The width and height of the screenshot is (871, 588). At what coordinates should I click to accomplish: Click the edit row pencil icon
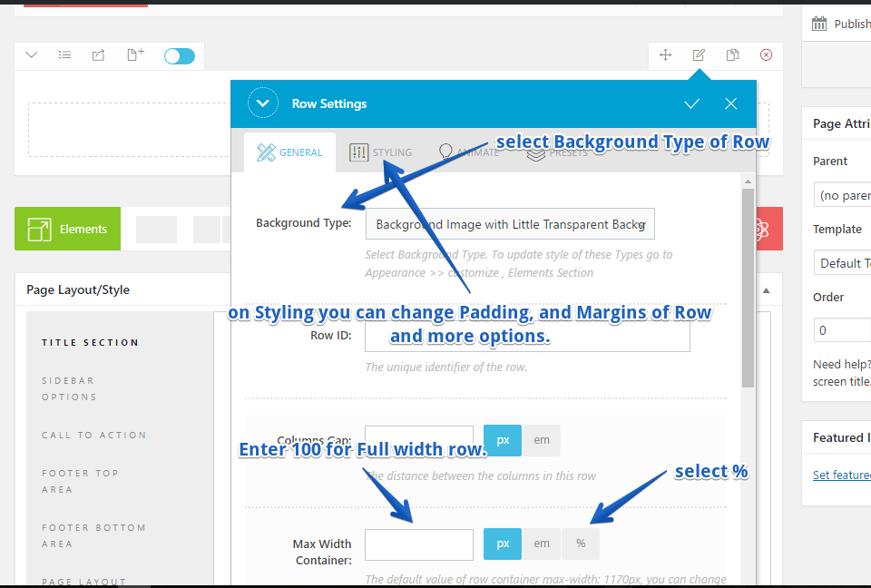[699, 55]
